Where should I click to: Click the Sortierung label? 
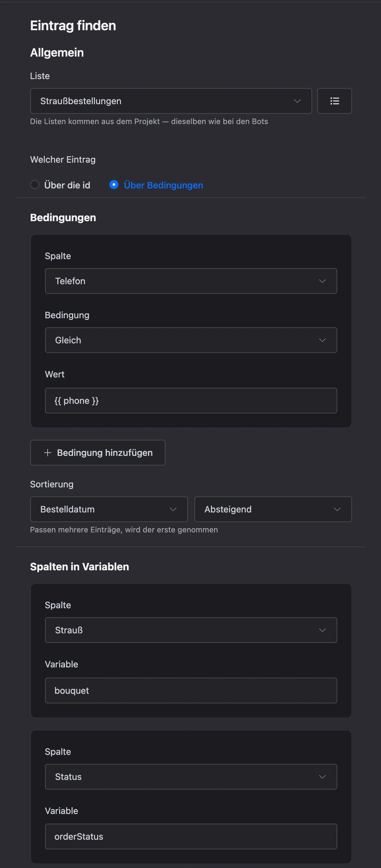pyautogui.click(x=51, y=484)
